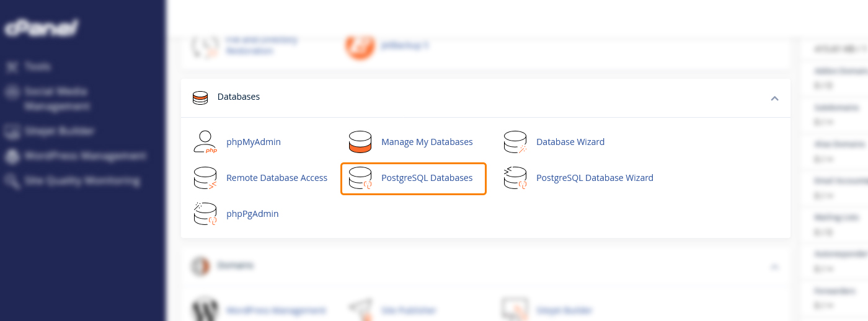Click the phpMyAdmin person icon

[x=205, y=142]
